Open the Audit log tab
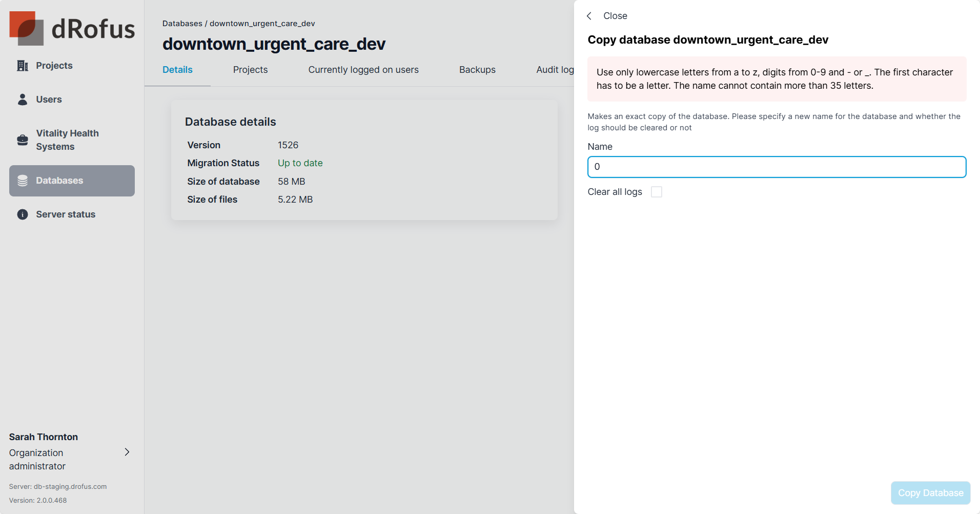The width and height of the screenshot is (980, 514). [x=555, y=70]
